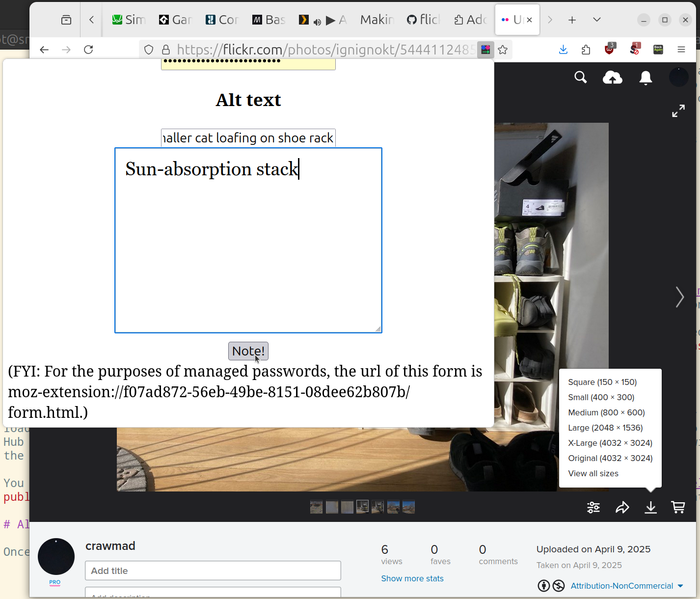Screen dimensions: 700x599
Task: Open Firefox downloads with toolbar arrow
Action: point(563,50)
